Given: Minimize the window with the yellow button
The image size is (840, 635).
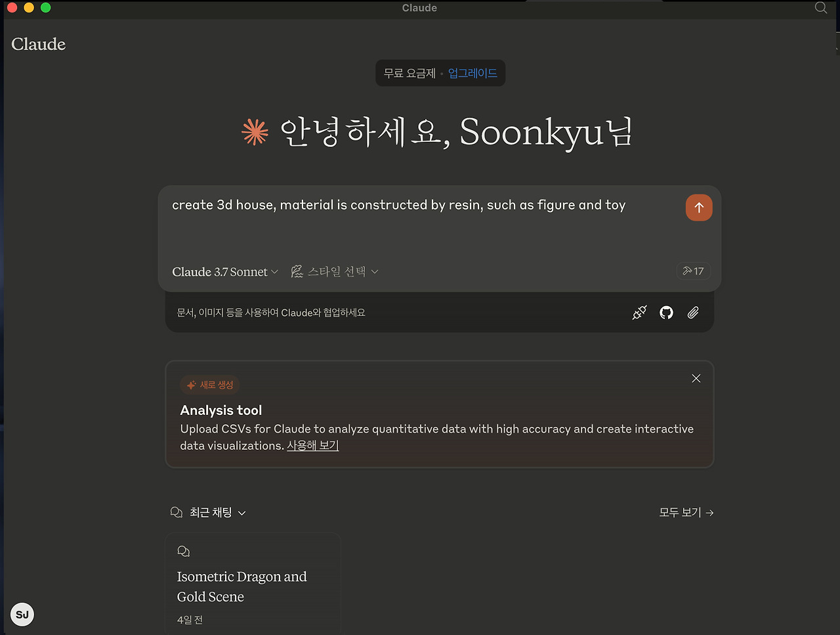Looking at the screenshot, I should pyautogui.click(x=29, y=8).
